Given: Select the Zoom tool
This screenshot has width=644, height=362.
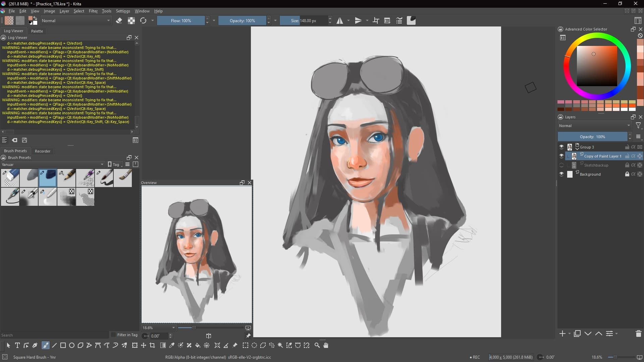Looking at the screenshot, I should (x=317, y=345).
